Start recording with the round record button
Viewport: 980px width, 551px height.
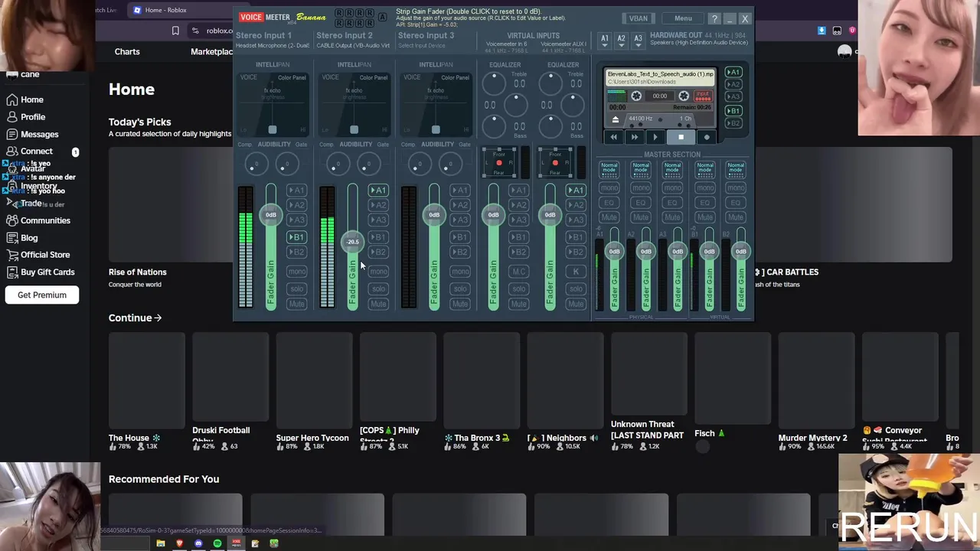point(706,137)
